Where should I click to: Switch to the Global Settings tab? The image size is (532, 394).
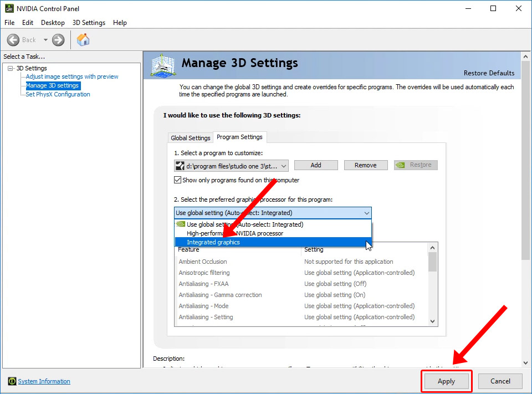point(191,138)
